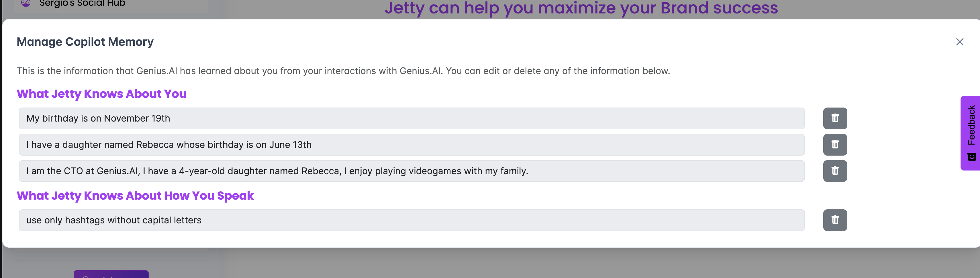The image size is (980, 278).
Task: Click the 'use only hashtags' speaking style field
Action: [412, 220]
